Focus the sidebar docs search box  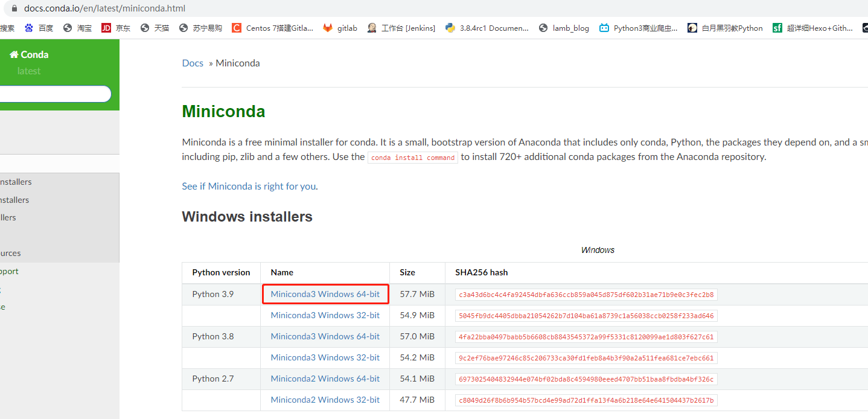(x=54, y=94)
